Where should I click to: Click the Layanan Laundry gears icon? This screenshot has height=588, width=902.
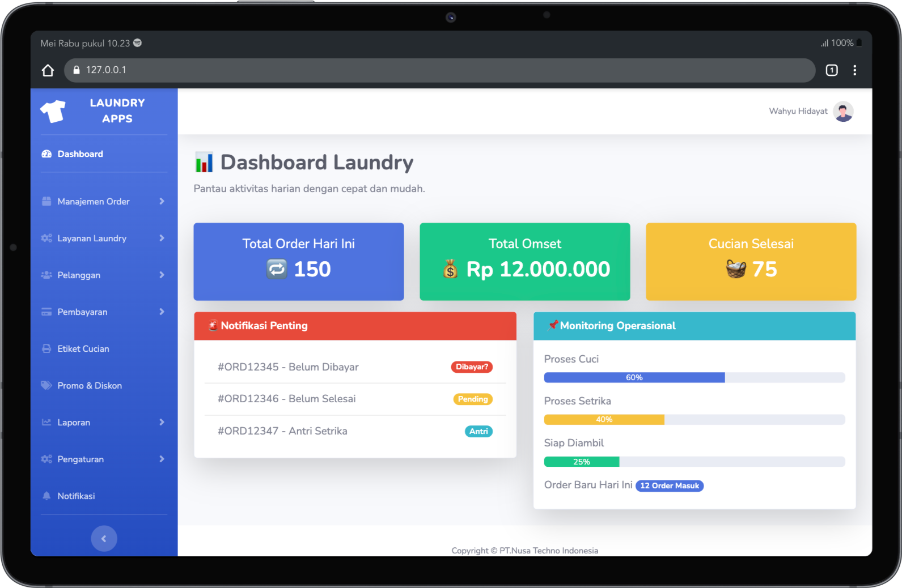(x=46, y=238)
